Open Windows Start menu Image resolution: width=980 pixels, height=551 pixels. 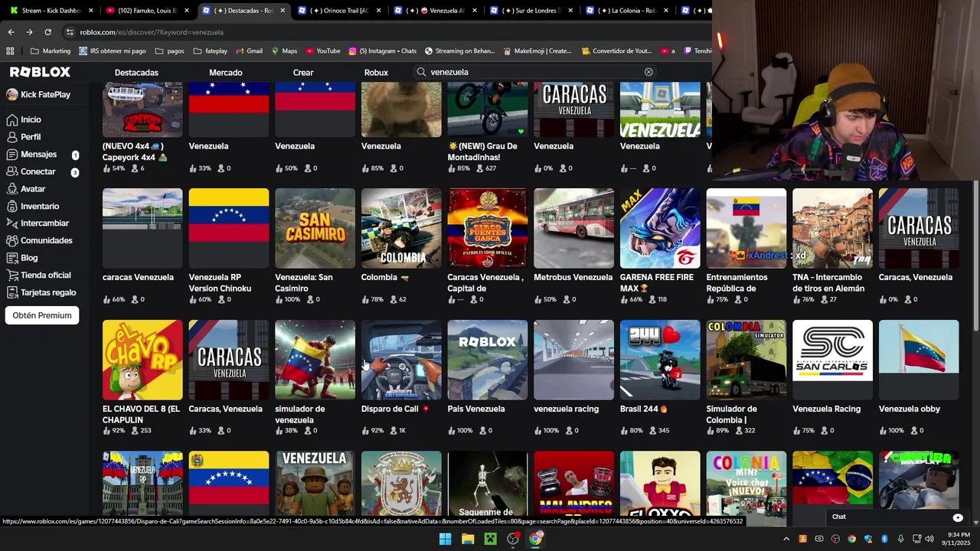click(445, 539)
